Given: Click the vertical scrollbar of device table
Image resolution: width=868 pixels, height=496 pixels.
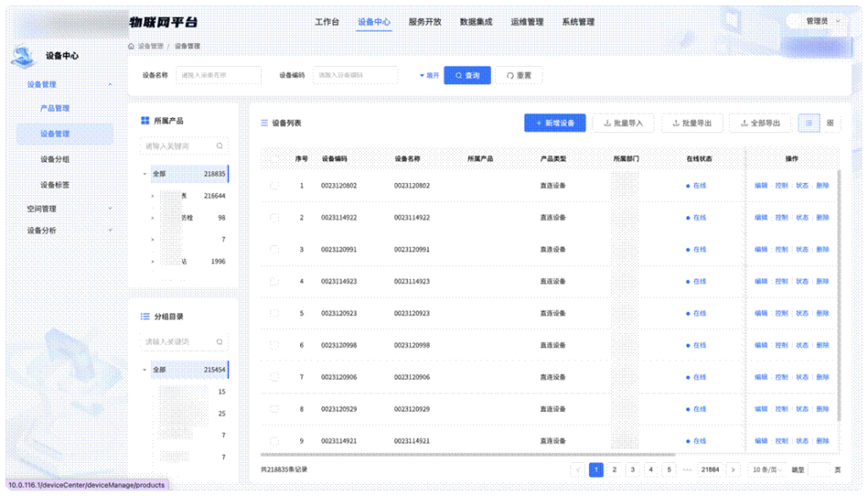Looking at the screenshot, I should tap(840, 296).
